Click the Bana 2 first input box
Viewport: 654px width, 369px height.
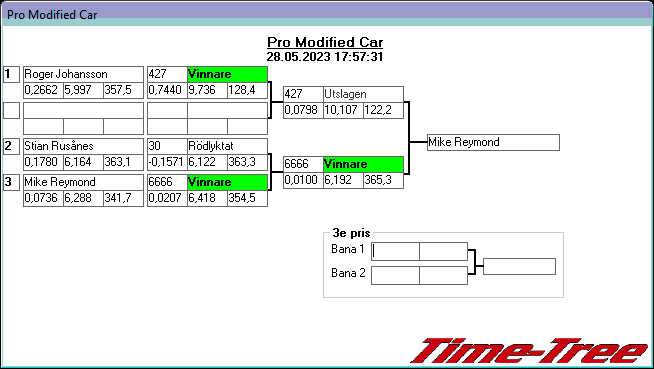[395, 276]
